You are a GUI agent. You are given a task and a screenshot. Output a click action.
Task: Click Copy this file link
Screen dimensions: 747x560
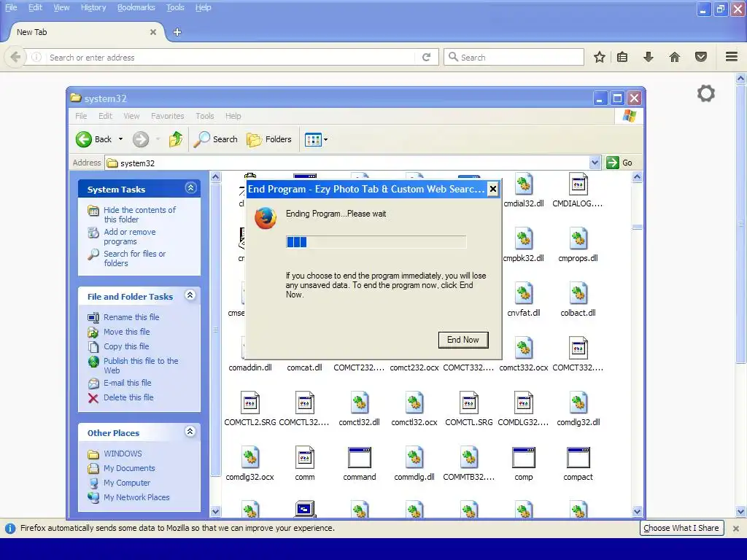126,346
